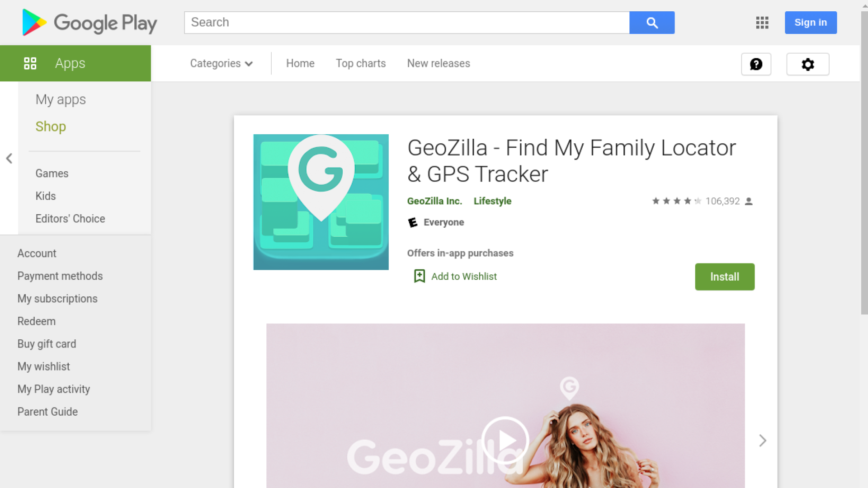Click the Install button
This screenshot has height=488, width=868.
pos(724,277)
